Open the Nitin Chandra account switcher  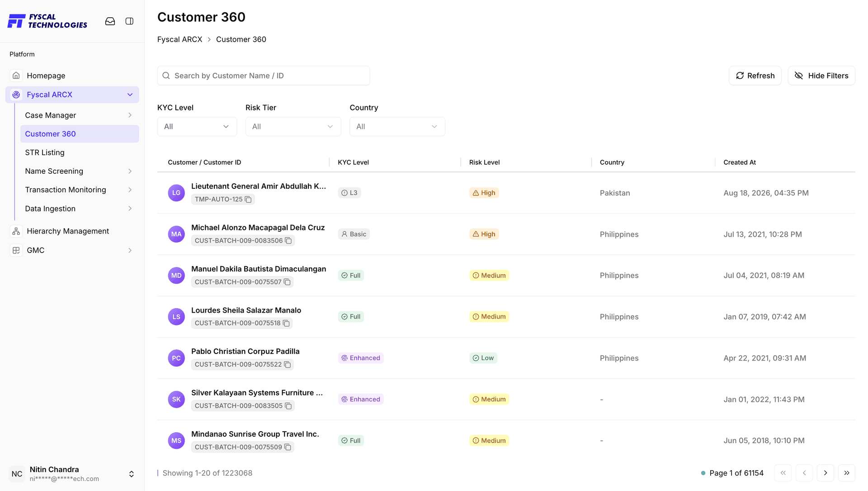[132, 474]
